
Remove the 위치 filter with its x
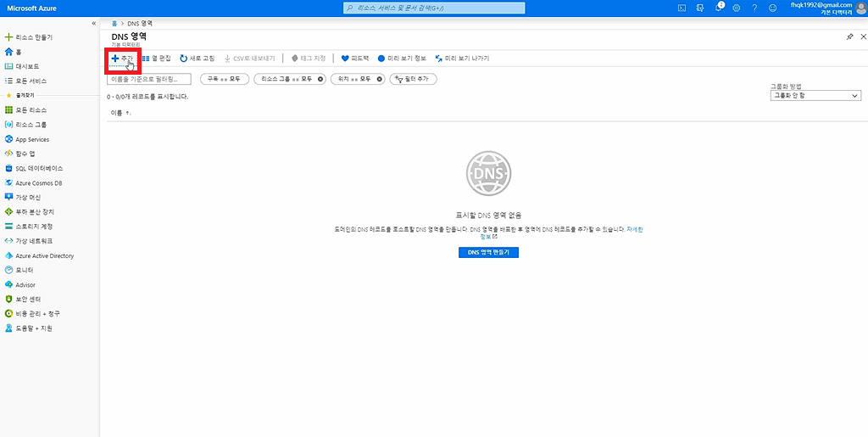pos(379,79)
